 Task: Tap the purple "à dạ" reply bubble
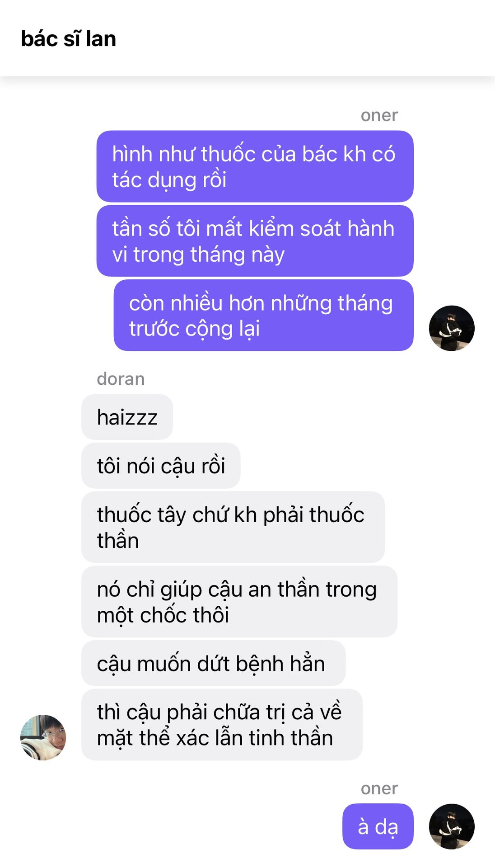coord(378,826)
